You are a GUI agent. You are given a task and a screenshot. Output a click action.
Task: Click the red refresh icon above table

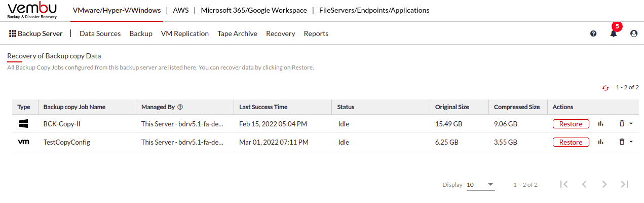click(x=605, y=88)
